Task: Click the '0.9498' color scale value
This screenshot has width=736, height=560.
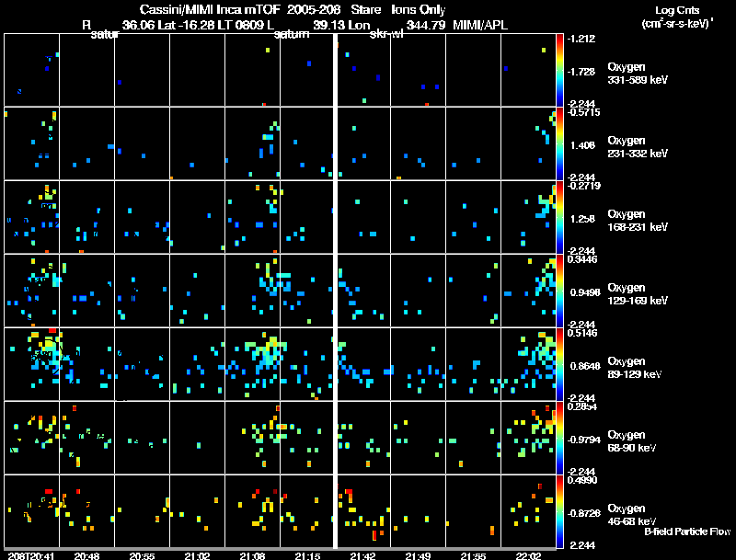Action: (585, 292)
